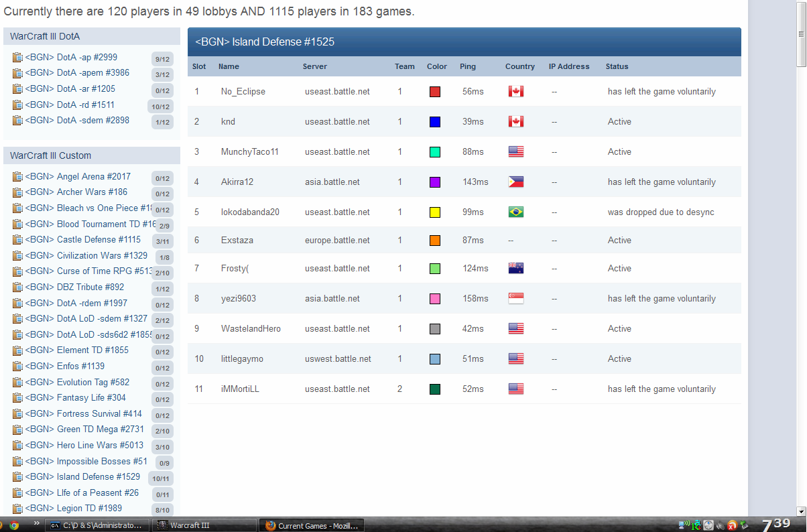Screen dimensions: 807x532
Task: Click the Brazil flag for lokodabanda20
Action: 515,212
